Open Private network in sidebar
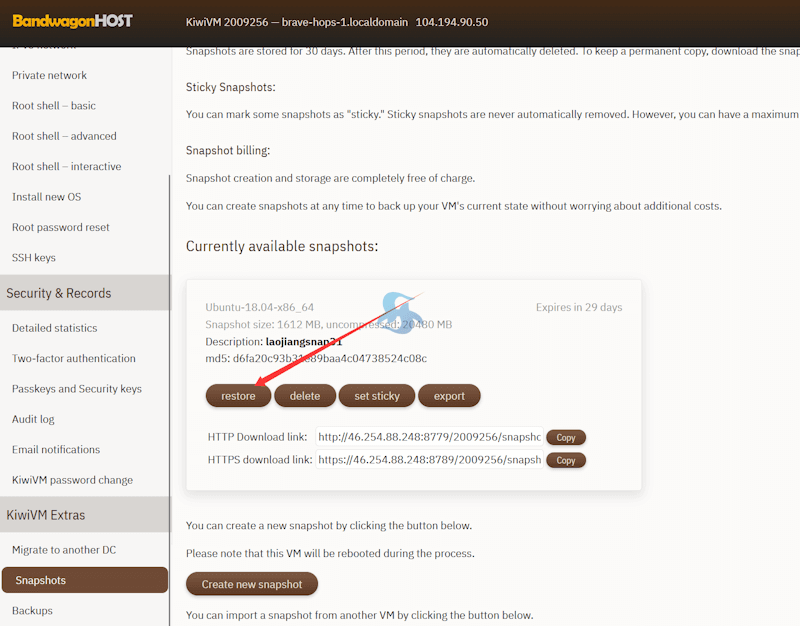 point(49,75)
